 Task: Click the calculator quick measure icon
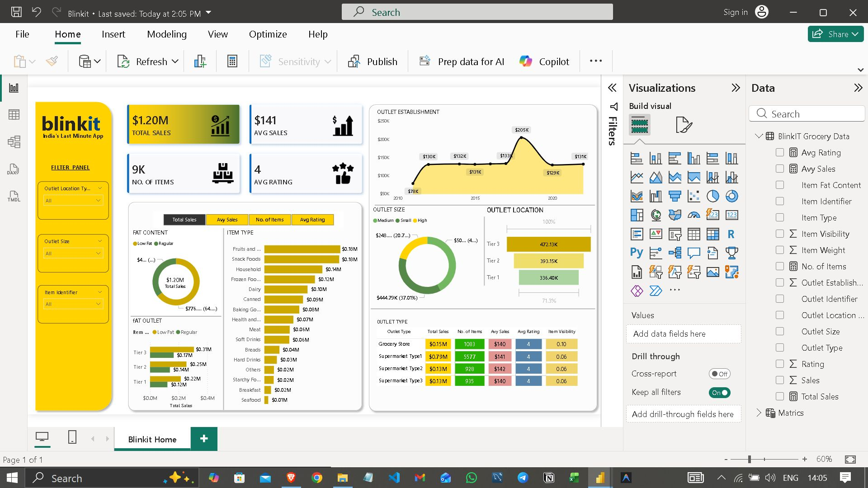[232, 61]
